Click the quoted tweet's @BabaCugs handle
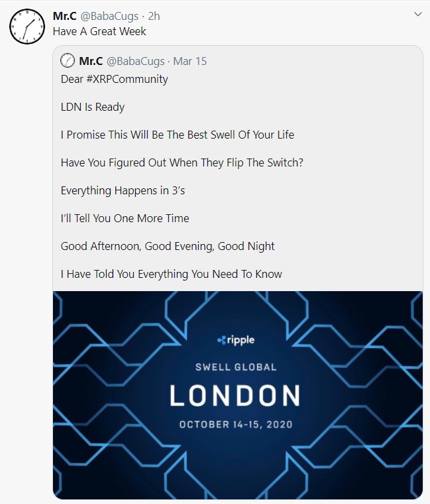This screenshot has height=504, width=430. (x=135, y=61)
